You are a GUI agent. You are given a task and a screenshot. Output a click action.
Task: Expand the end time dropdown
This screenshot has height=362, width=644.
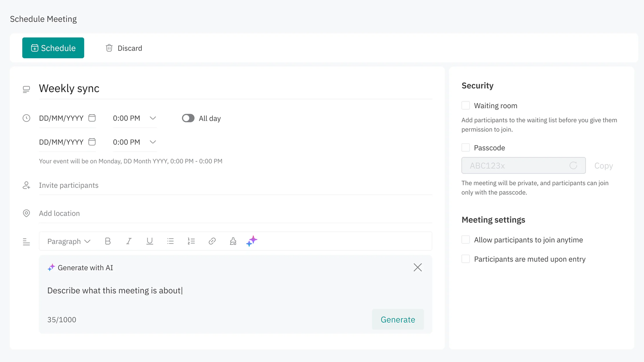click(153, 142)
